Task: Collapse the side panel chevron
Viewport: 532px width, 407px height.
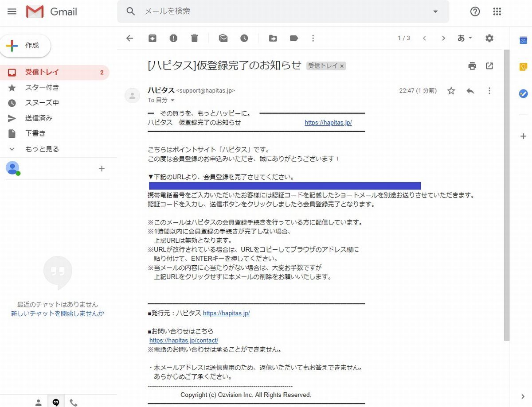Action: coord(523,396)
